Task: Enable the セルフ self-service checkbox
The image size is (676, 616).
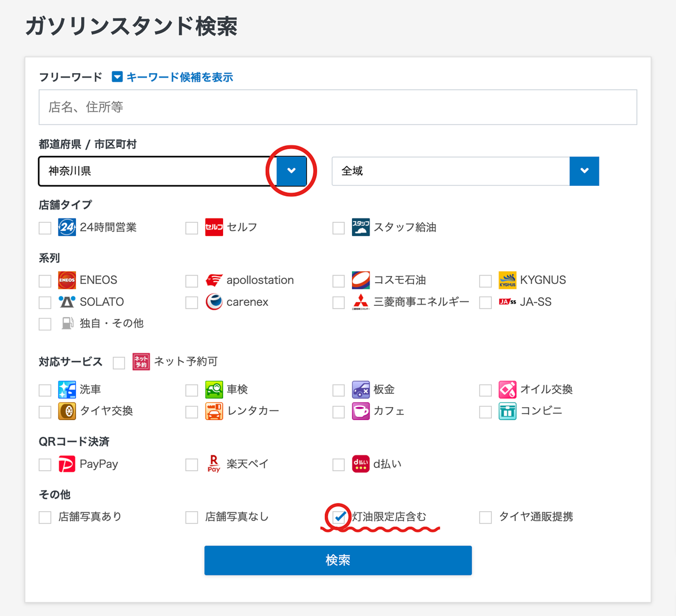Action: pyautogui.click(x=192, y=228)
